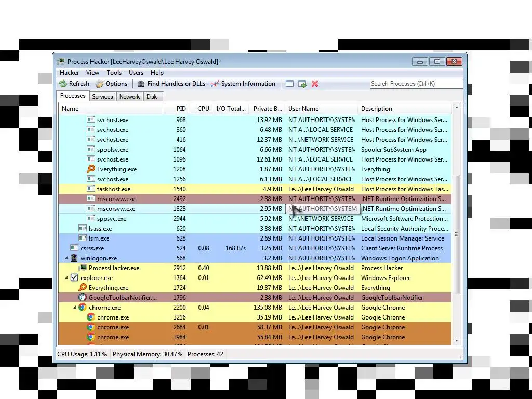Click the sppsvc.exe process icon

[x=90, y=218]
